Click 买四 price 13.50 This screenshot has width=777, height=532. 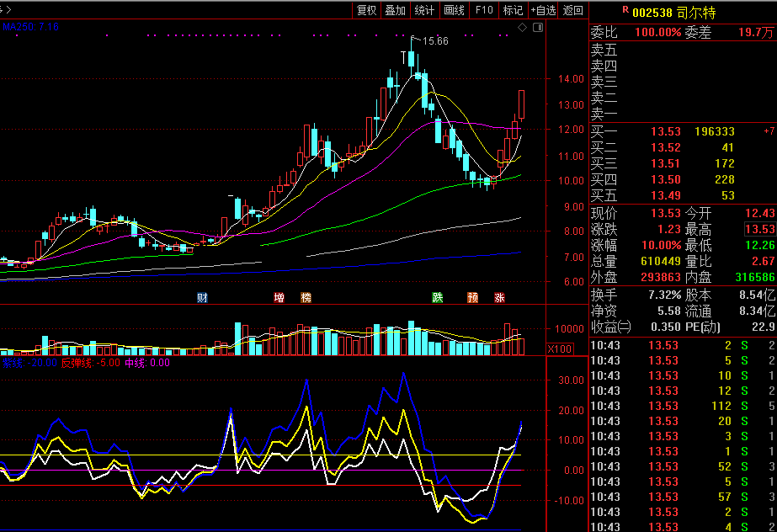(x=666, y=179)
